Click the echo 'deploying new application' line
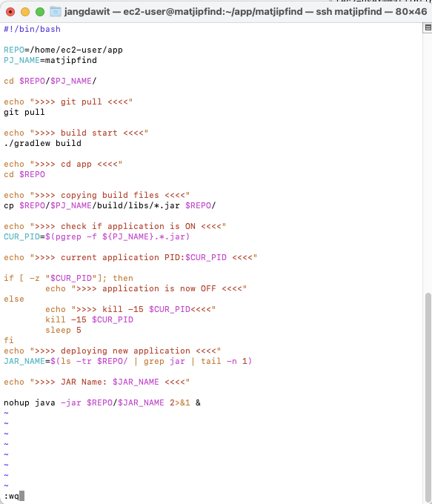This screenshot has height=504, width=432. click(112, 351)
